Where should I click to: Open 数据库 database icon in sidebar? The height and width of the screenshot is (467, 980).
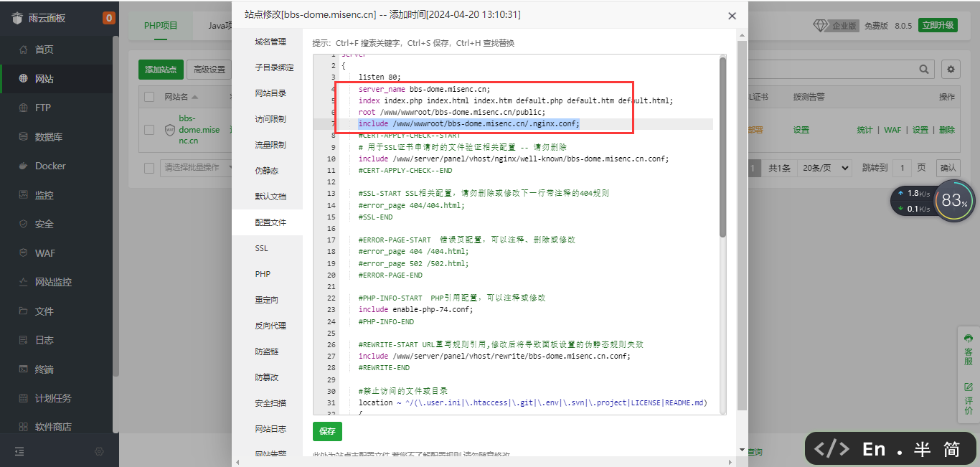23,137
